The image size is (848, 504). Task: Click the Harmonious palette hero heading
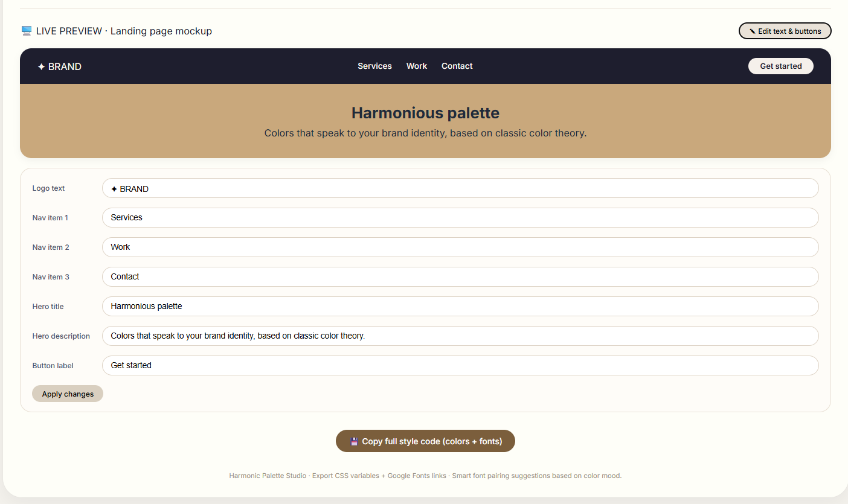pyautogui.click(x=425, y=113)
